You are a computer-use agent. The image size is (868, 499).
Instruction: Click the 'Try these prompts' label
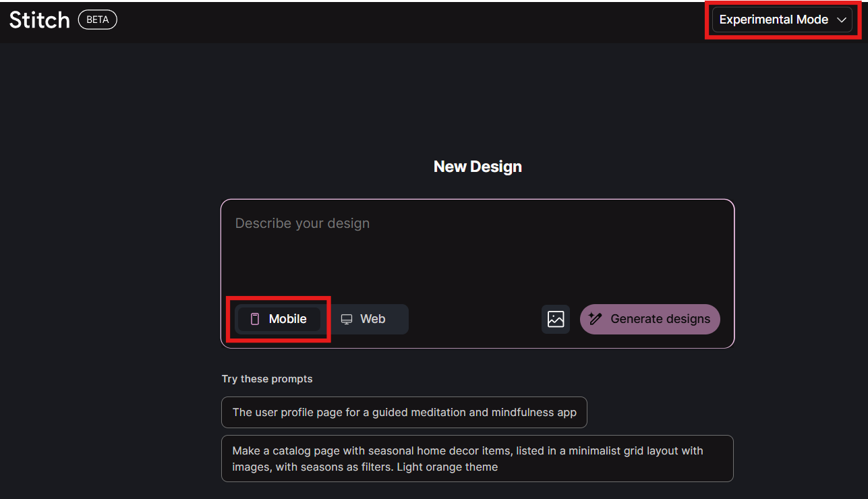click(x=267, y=379)
